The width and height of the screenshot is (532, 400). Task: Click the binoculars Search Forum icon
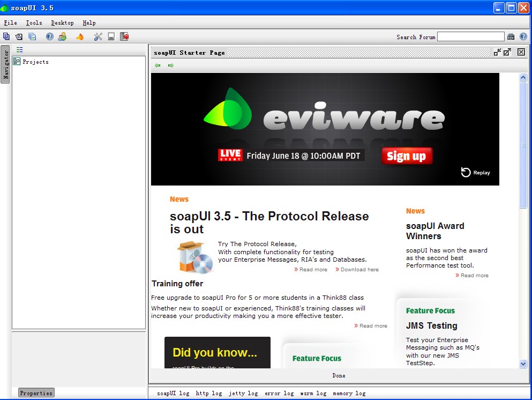(x=511, y=36)
